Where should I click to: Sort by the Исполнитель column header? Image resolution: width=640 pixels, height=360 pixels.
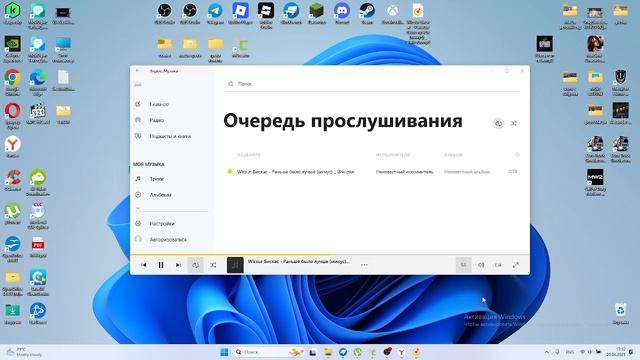tap(393, 155)
